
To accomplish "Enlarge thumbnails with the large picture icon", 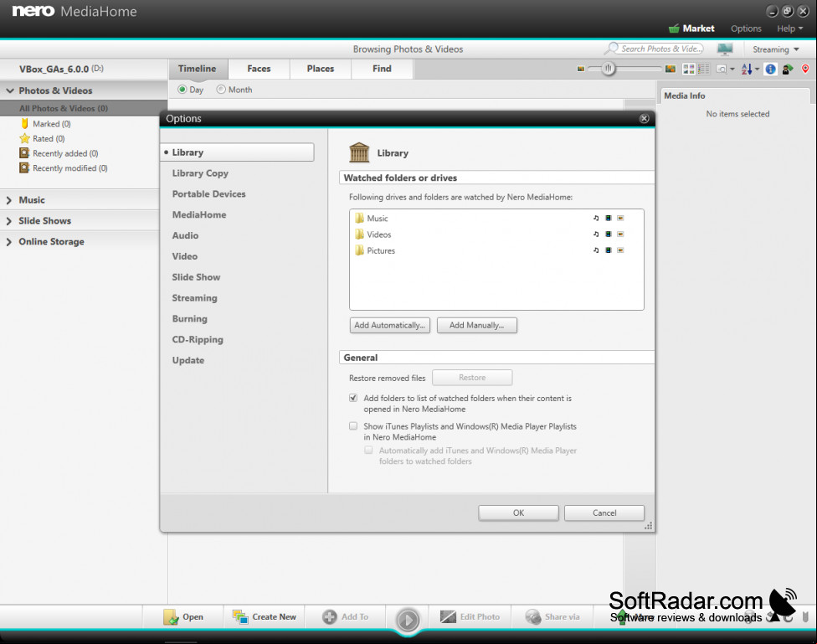I will 670,69.
